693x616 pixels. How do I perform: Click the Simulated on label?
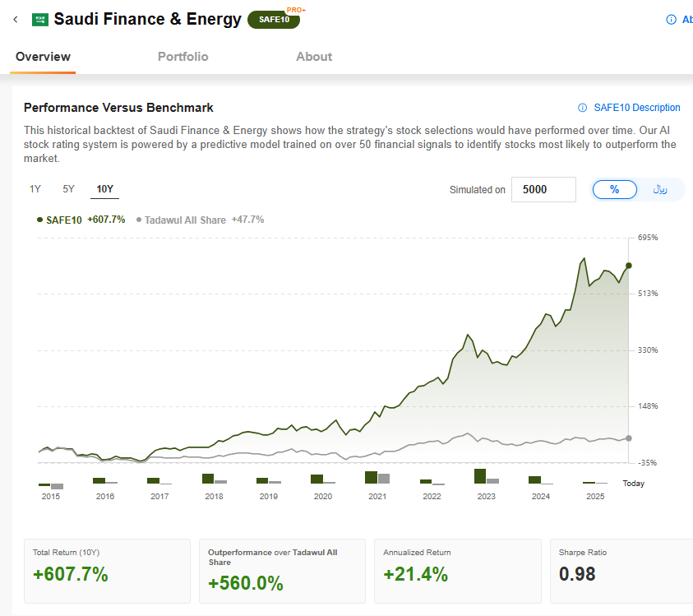coord(478,190)
